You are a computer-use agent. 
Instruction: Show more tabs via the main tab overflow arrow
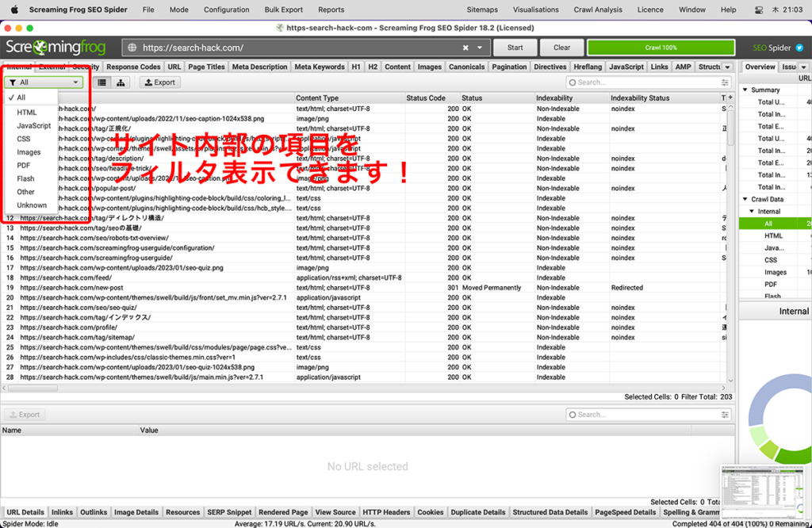tap(728, 67)
